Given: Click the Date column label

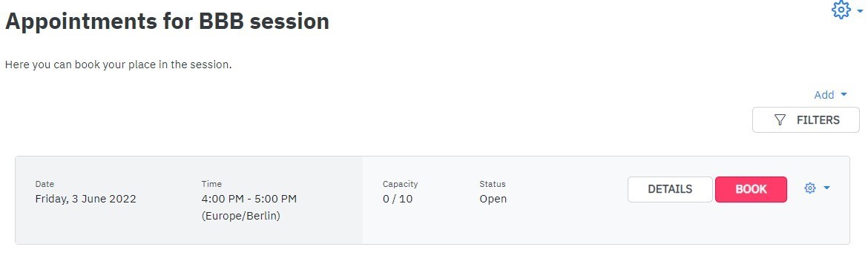Looking at the screenshot, I should tap(45, 184).
